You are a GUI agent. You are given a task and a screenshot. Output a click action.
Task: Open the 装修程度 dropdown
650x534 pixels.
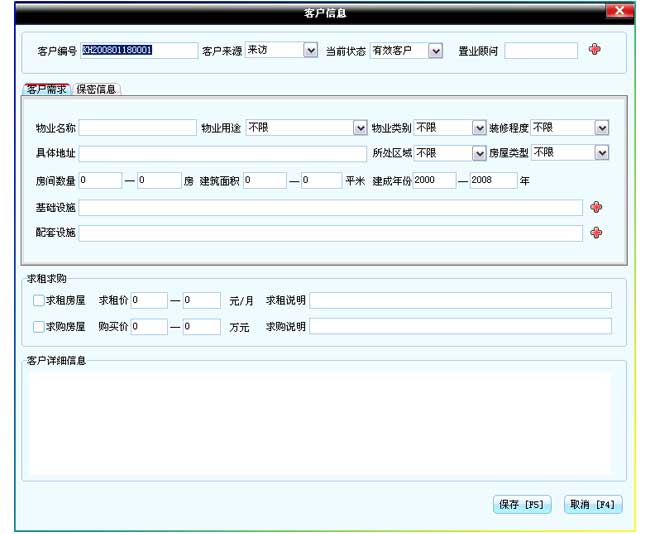601,128
